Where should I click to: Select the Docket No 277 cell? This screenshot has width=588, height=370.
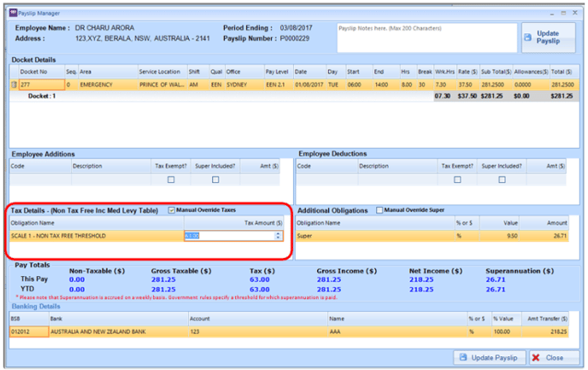pyautogui.click(x=42, y=85)
